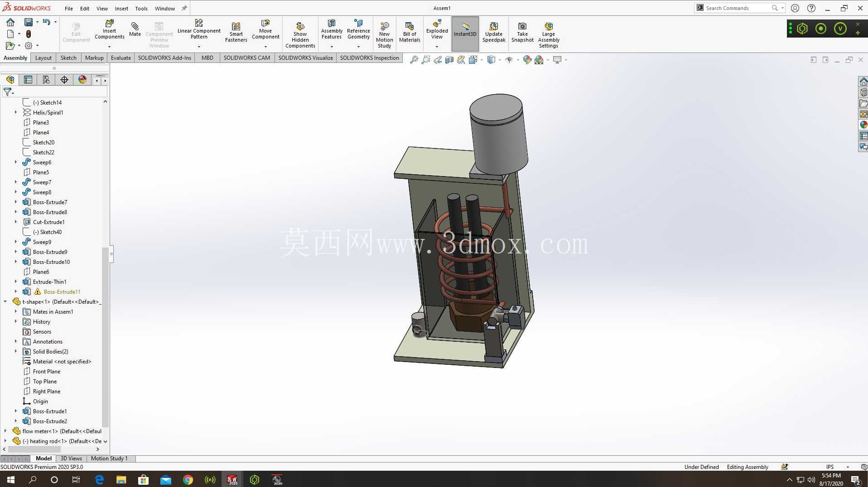
Task: Click Show Hidden Components
Action: [x=300, y=35]
